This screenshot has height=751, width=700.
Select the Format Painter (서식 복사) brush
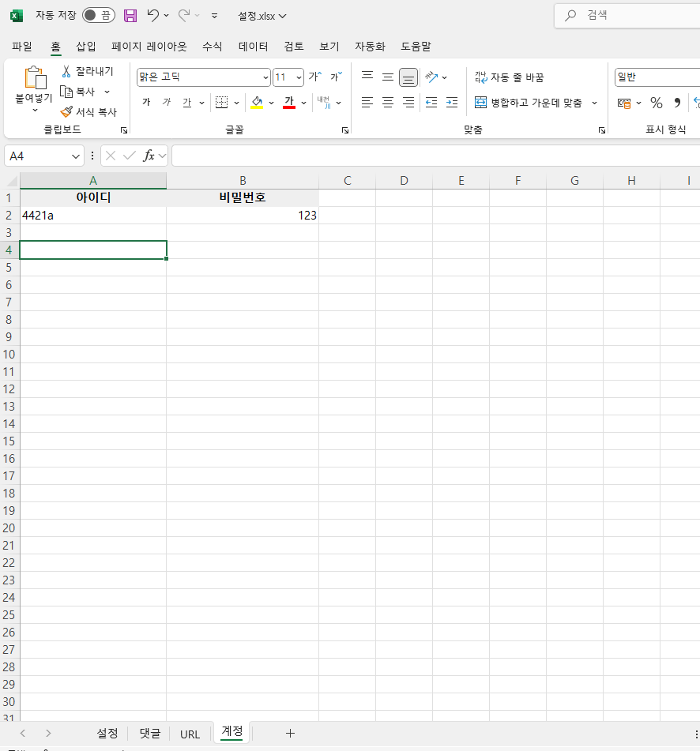tap(67, 112)
